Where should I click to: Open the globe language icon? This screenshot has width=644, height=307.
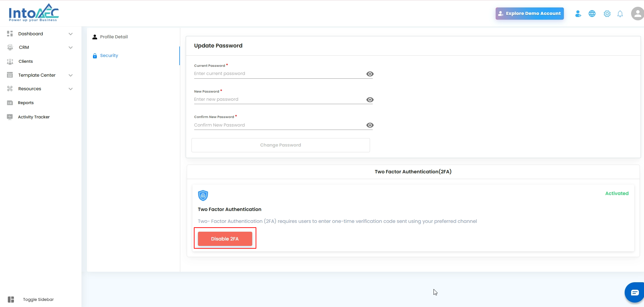point(592,14)
